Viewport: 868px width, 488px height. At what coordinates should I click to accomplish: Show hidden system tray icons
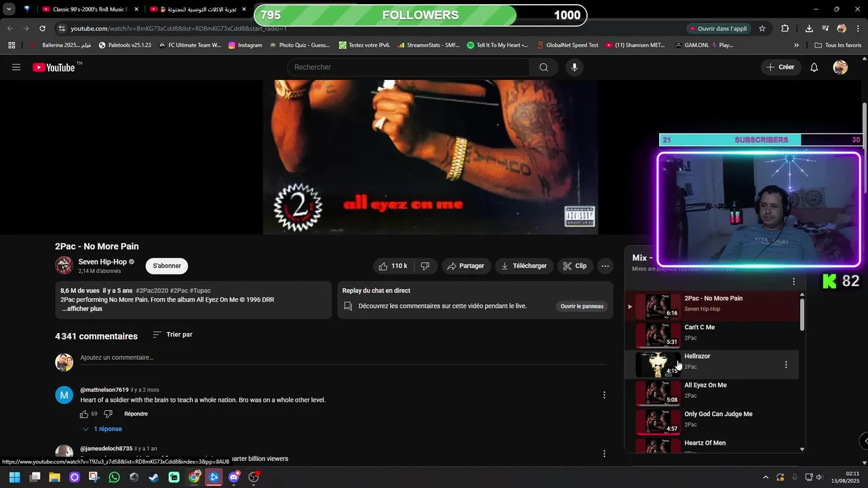(x=766, y=477)
